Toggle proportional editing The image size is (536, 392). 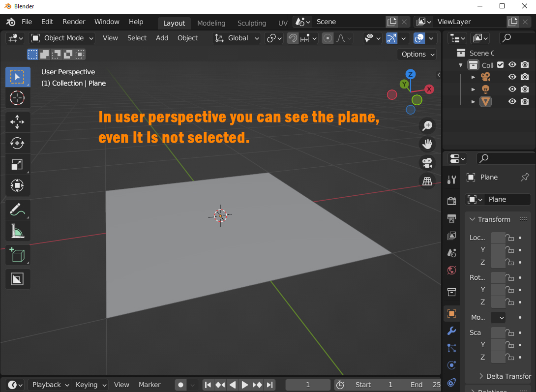(x=328, y=38)
